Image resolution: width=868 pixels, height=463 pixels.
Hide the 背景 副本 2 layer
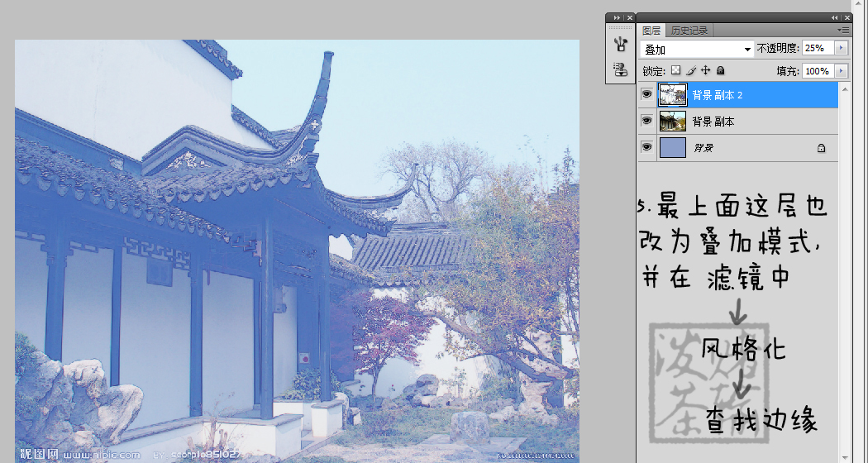(x=646, y=95)
